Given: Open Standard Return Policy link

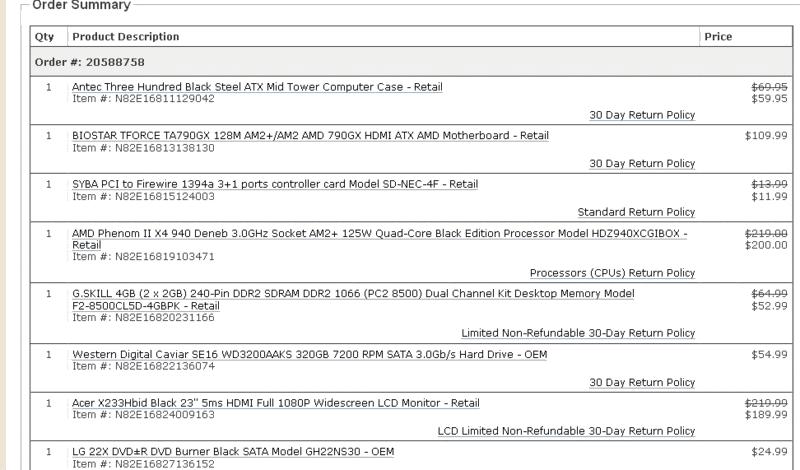Looking at the screenshot, I should click(636, 212).
